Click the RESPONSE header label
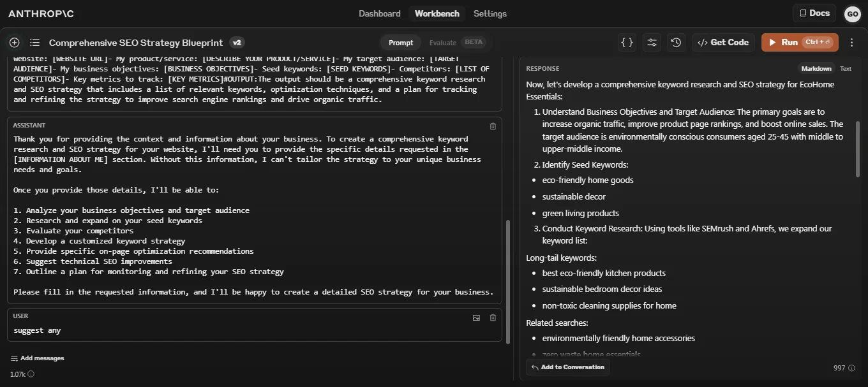This screenshot has height=387, width=868. (x=542, y=68)
